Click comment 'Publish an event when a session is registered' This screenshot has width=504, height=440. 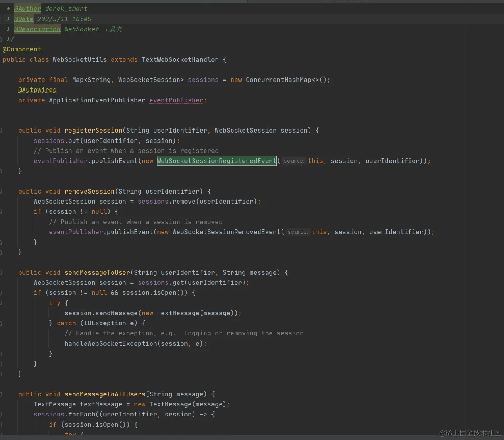[x=126, y=151]
